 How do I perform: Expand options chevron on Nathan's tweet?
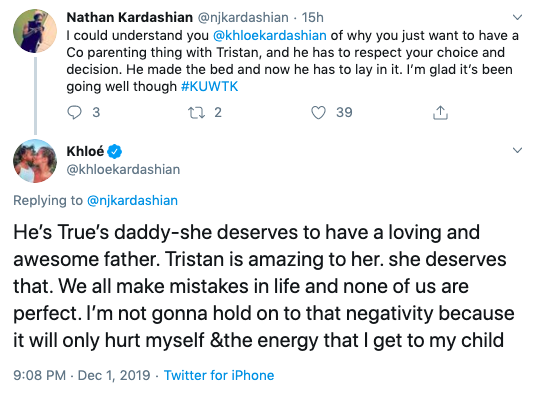click(517, 17)
